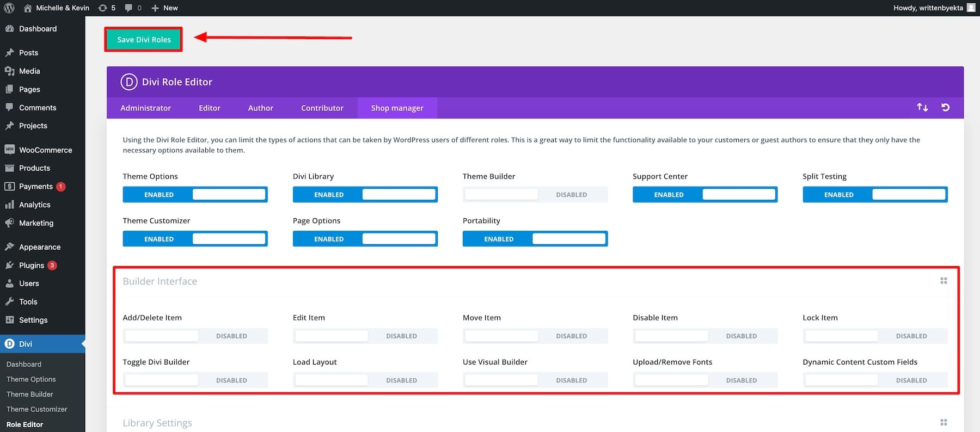Toggle the Split Testing switch
This screenshot has height=432, width=980.
tap(875, 195)
